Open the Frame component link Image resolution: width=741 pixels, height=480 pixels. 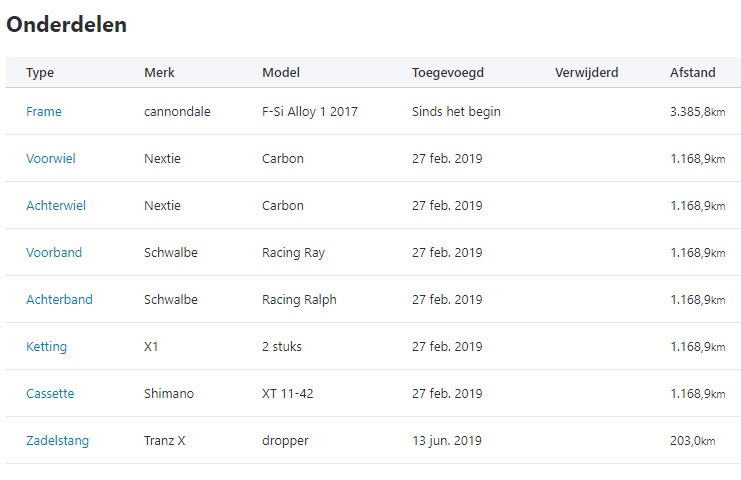(x=44, y=112)
